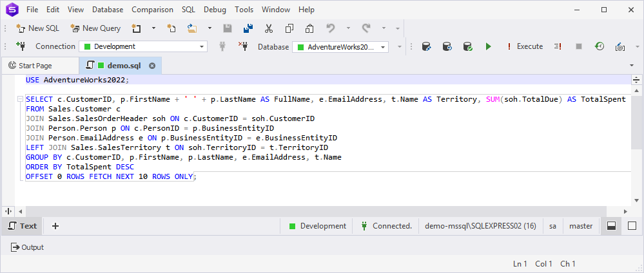Open the Connection dropdown showing Development
644x273 pixels.
pos(202,46)
